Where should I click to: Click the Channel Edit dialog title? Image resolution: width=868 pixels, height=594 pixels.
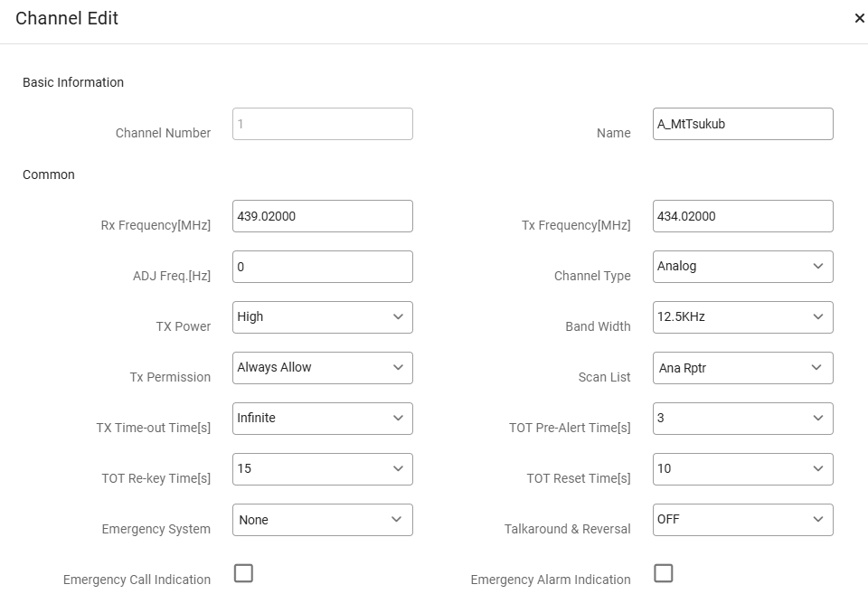pos(67,18)
